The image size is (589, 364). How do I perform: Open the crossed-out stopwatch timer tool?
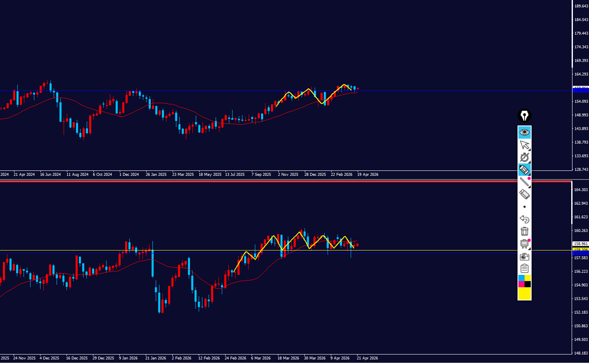click(x=524, y=157)
